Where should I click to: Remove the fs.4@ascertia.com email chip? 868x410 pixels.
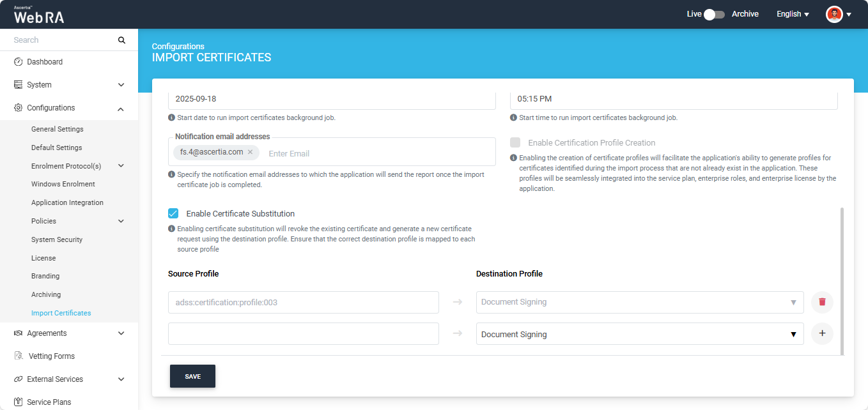(x=251, y=152)
